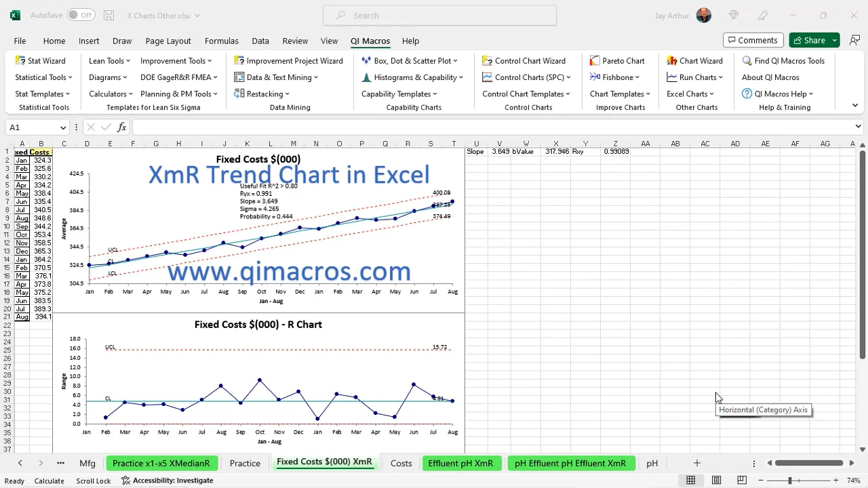The height and width of the screenshot is (488, 868).
Task: Click About QI Macros
Action: [770, 77]
